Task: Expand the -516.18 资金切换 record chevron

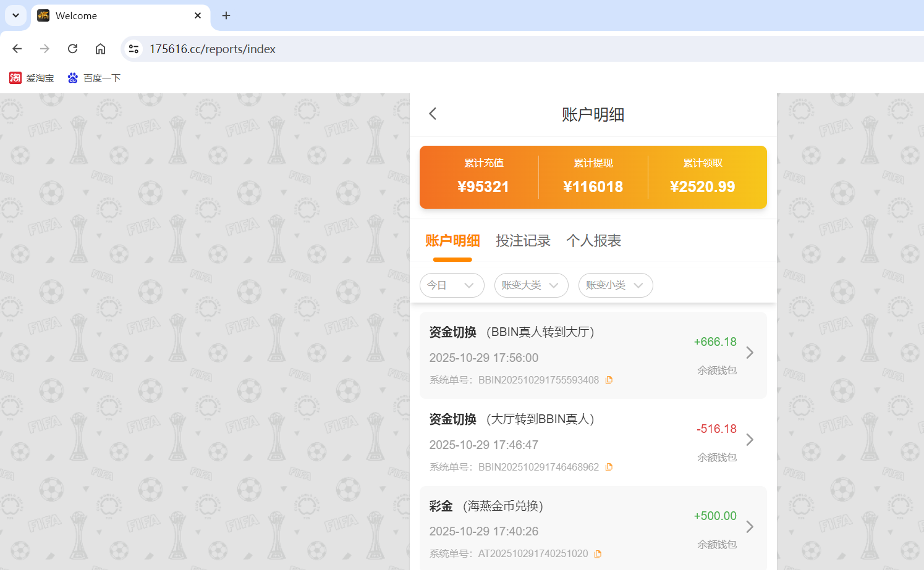Action: (x=750, y=440)
